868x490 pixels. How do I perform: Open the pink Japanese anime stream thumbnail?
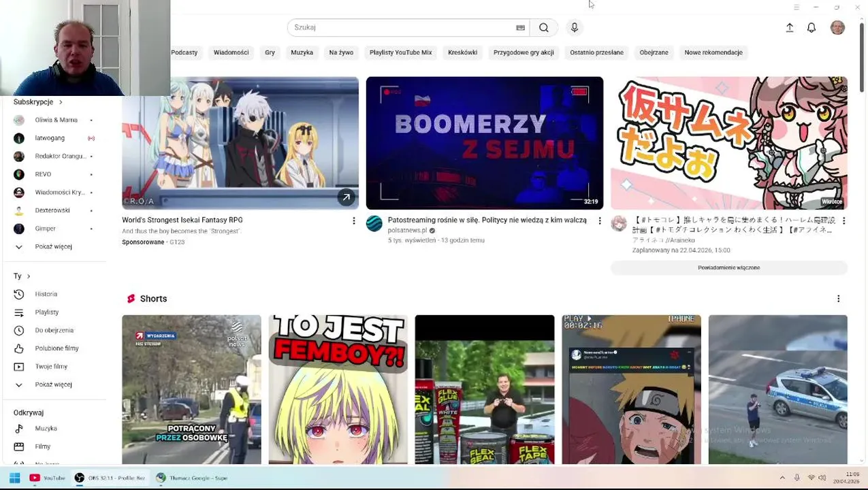coord(729,143)
